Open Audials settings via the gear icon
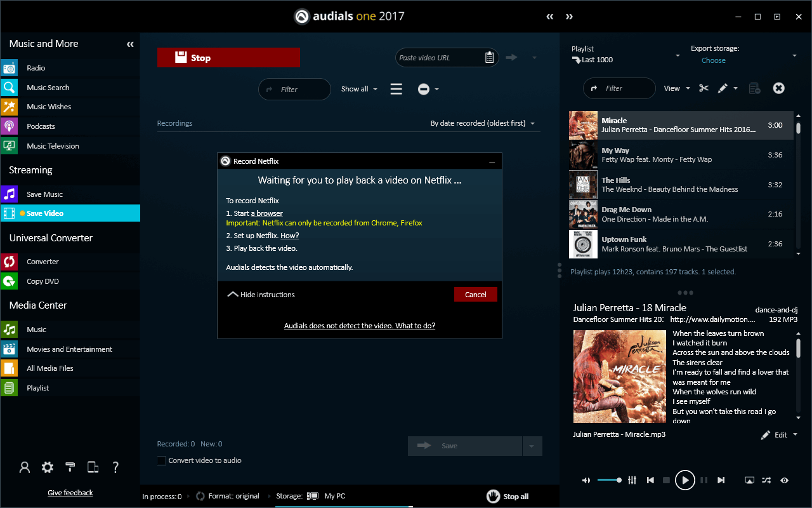 [47, 467]
